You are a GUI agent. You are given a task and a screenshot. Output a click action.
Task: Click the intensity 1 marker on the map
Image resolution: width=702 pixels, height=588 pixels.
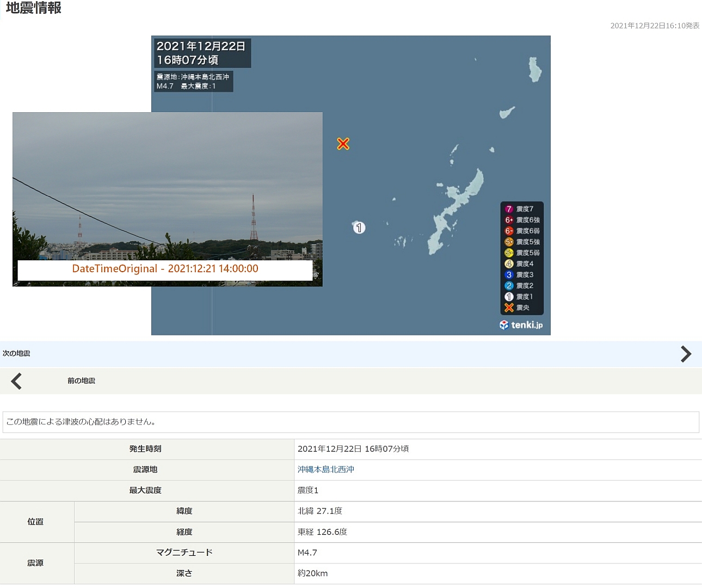(x=359, y=228)
